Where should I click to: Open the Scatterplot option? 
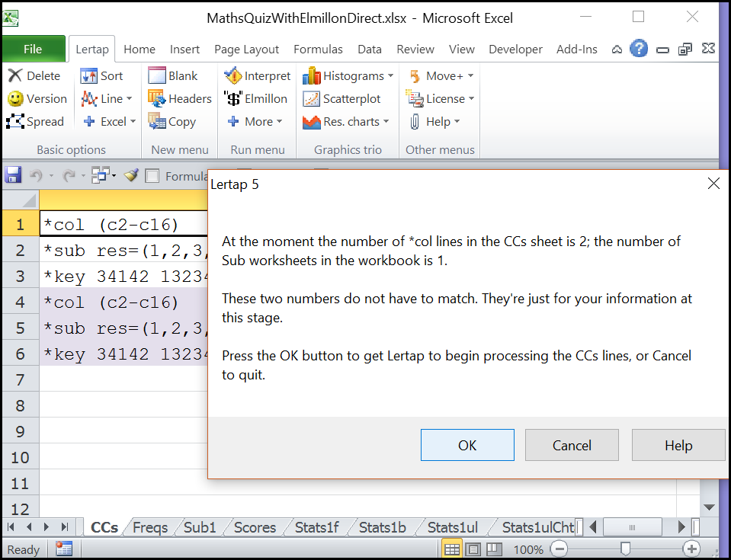tap(341, 99)
